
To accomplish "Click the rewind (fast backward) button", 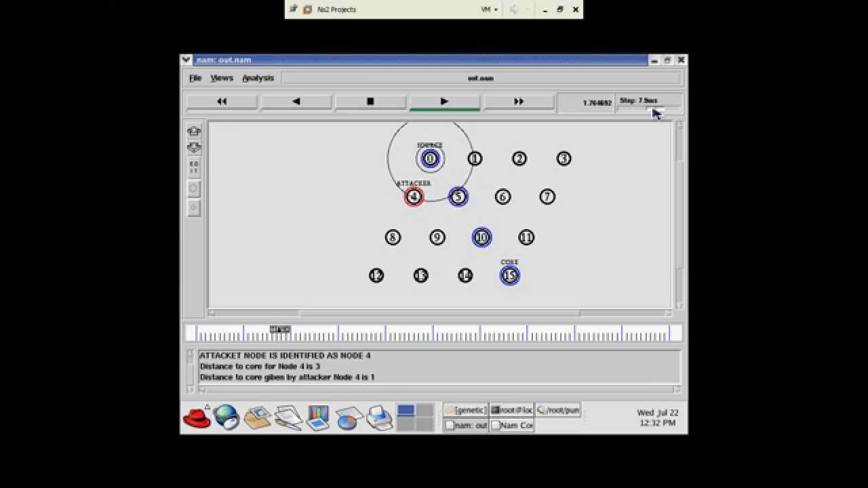I will (x=222, y=102).
